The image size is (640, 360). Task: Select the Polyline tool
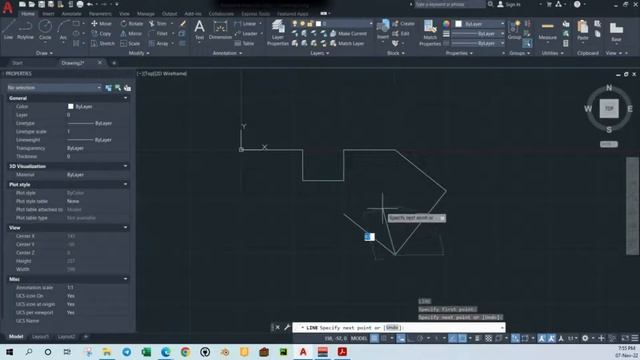(25, 29)
